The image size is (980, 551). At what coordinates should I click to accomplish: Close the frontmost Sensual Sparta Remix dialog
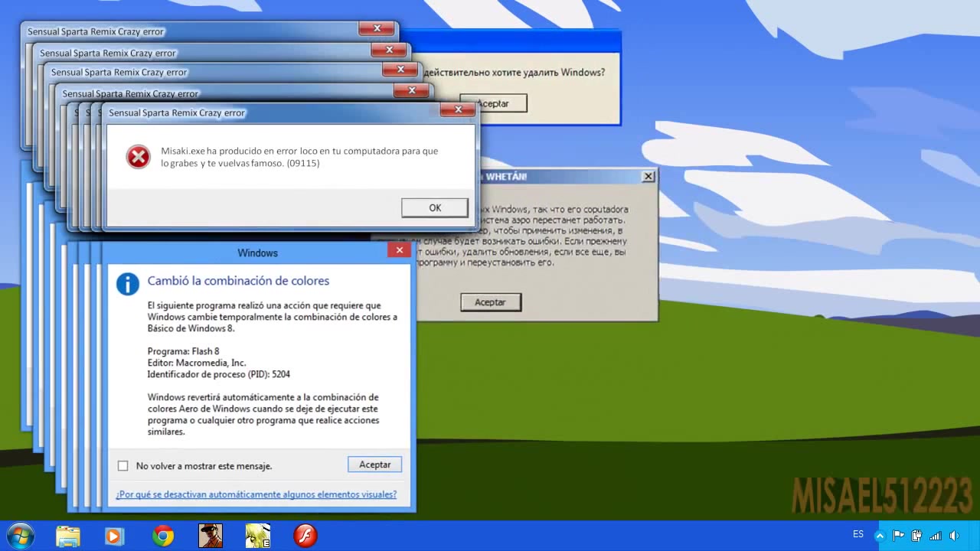458,110
